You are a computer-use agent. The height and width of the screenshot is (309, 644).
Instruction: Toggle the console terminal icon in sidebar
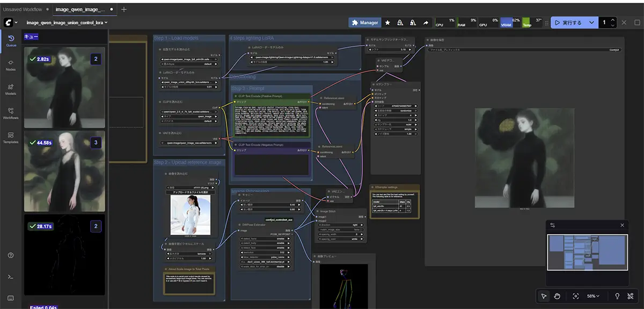11,276
